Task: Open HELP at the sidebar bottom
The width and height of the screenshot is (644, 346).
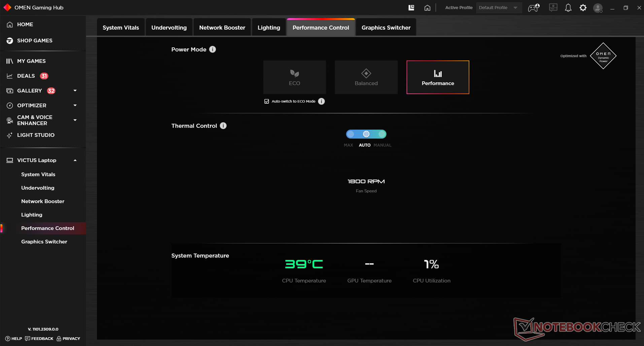Action: point(13,339)
